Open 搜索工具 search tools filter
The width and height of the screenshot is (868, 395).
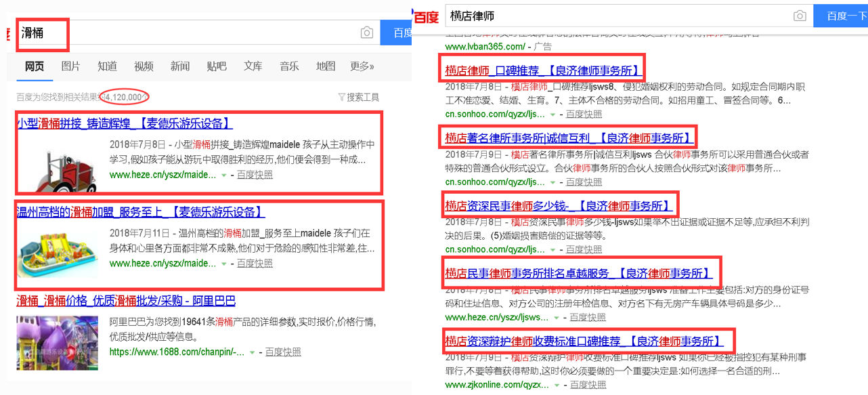(x=359, y=98)
